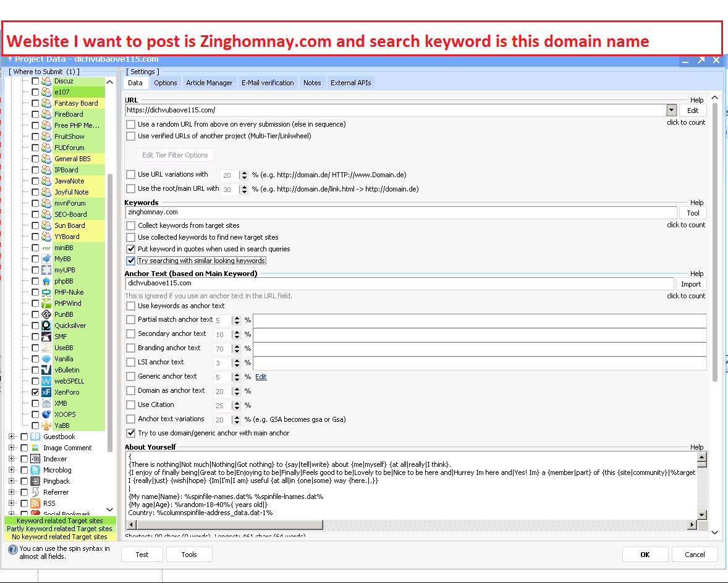Enable Collect keywords from target sites

[x=131, y=225]
